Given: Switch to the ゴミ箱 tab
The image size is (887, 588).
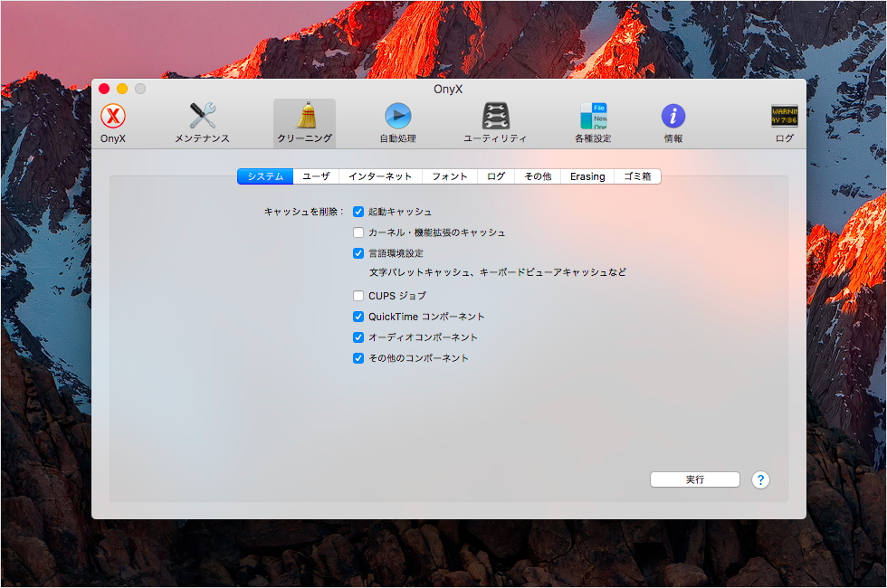Looking at the screenshot, I should point(637,176).
